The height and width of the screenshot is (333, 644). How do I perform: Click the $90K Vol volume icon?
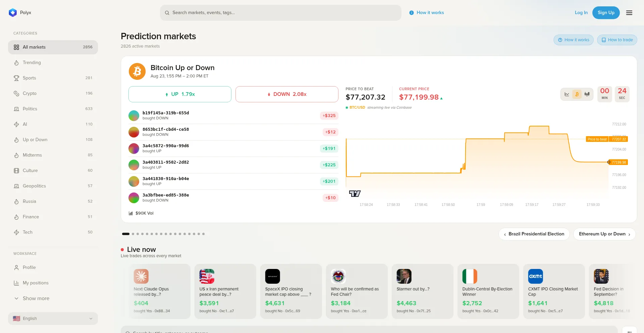click(x=131, y=213)
